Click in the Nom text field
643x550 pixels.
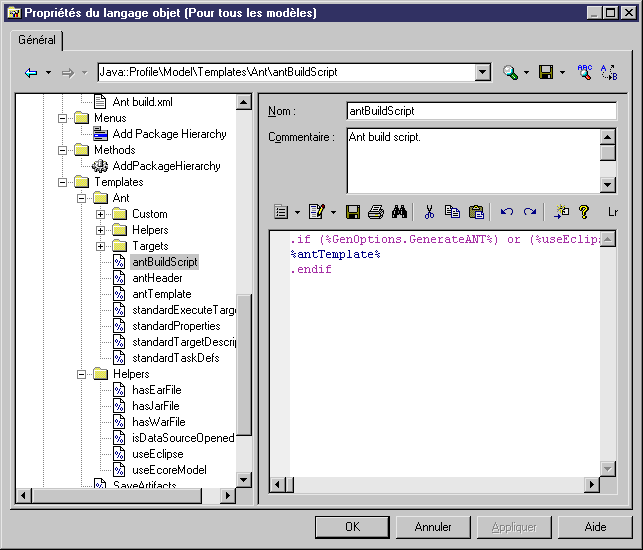tap(480, 111)
